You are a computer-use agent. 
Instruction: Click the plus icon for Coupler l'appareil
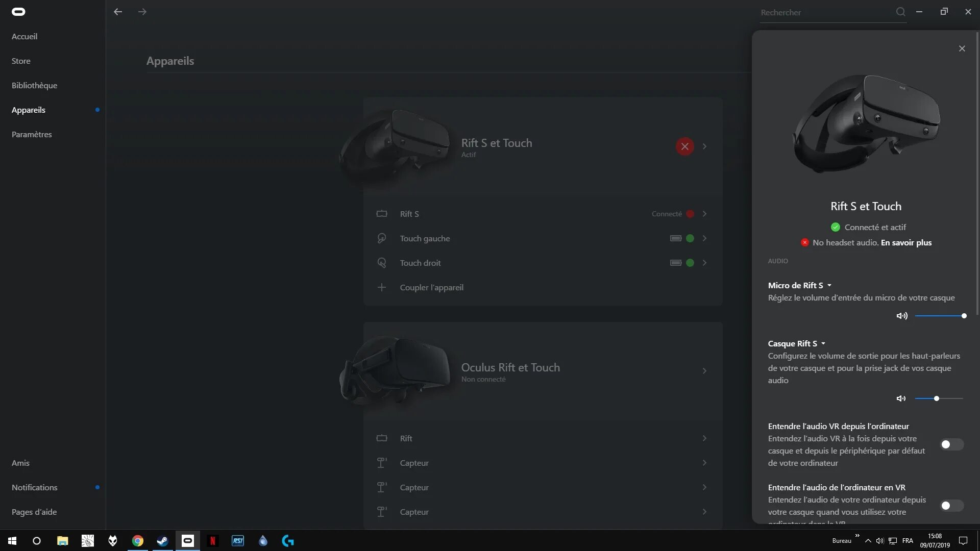click(x=382, y=287)
